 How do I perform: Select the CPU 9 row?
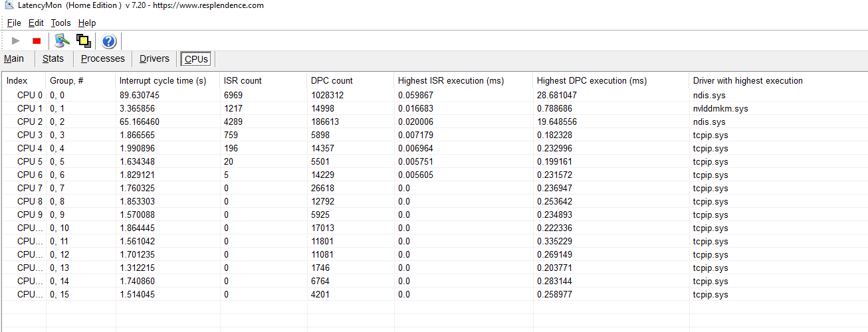point(434,214)
